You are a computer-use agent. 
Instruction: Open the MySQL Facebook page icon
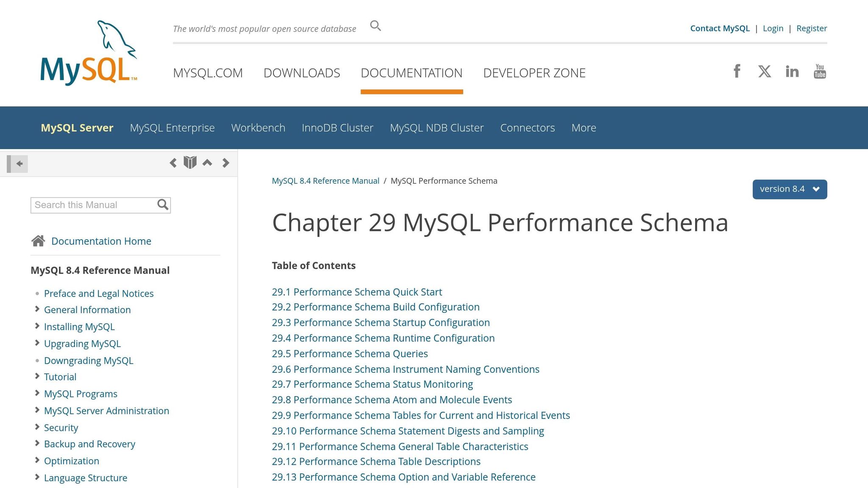[737, 72]
